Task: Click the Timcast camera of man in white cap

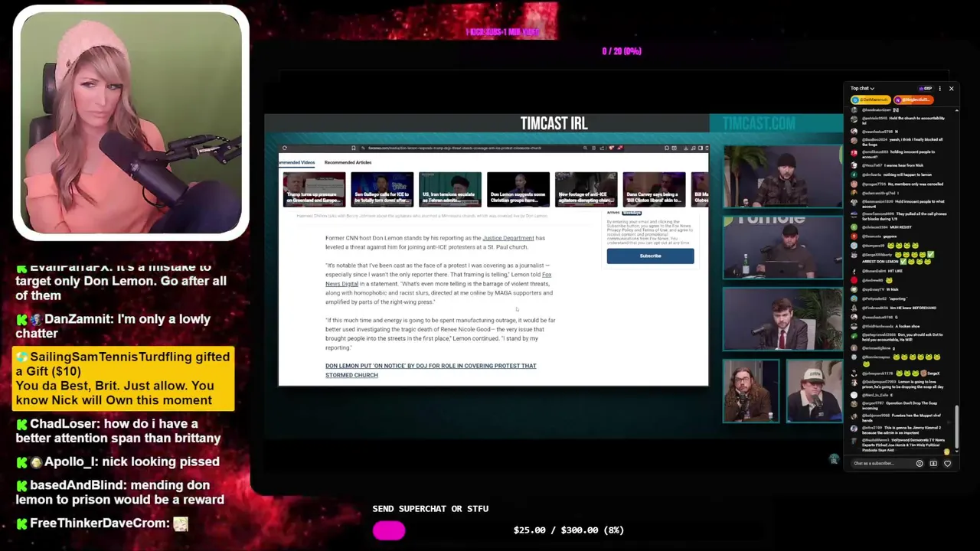Action: tap(814, 391)
